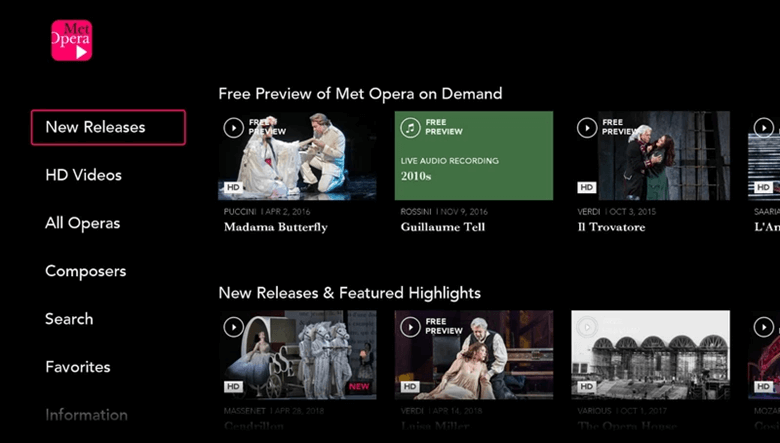Open Favorites in the sidebar

[x=77, y=367]
